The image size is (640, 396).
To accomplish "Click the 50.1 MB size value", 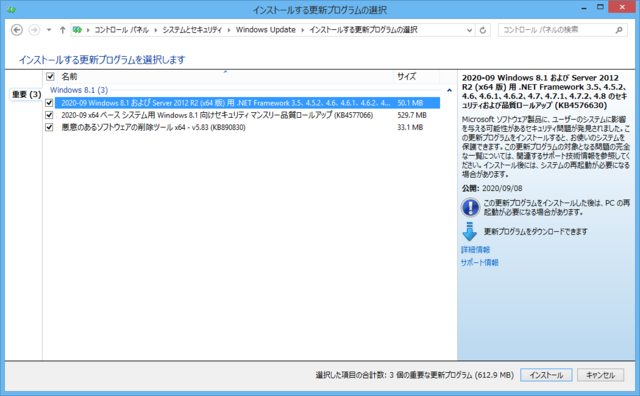I will point(410,103).
